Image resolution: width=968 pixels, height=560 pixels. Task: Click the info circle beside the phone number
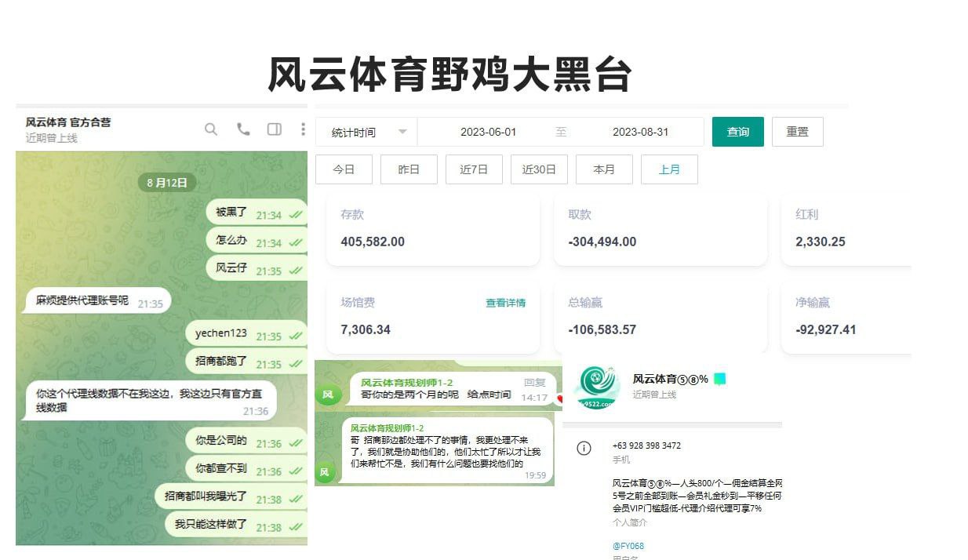pos(583,448)
